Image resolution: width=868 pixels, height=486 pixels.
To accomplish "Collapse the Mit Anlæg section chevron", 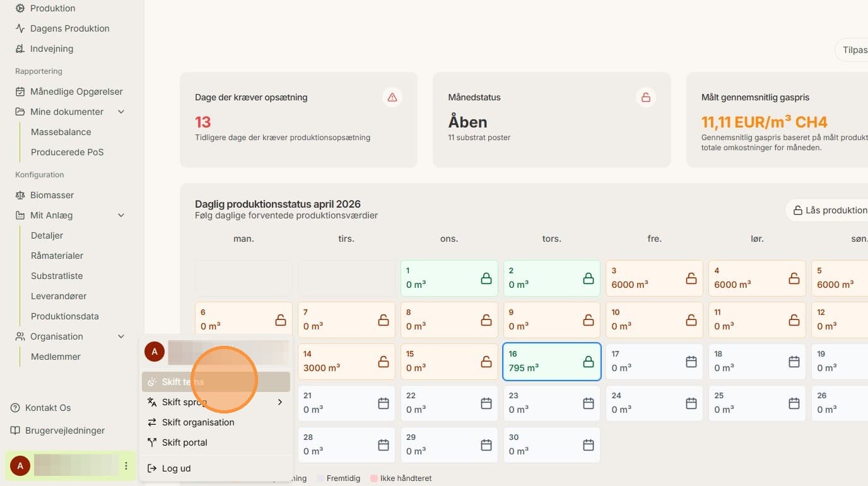I will point(121,215).
